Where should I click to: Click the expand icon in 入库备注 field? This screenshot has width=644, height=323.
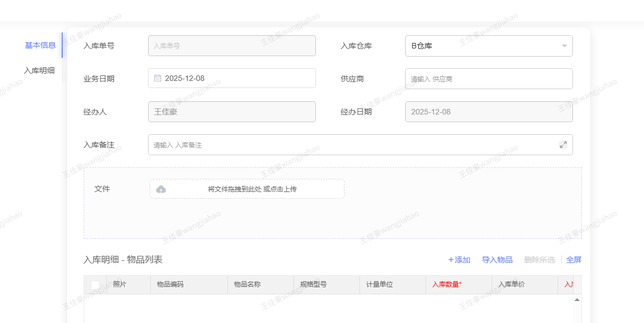[563, 145]
